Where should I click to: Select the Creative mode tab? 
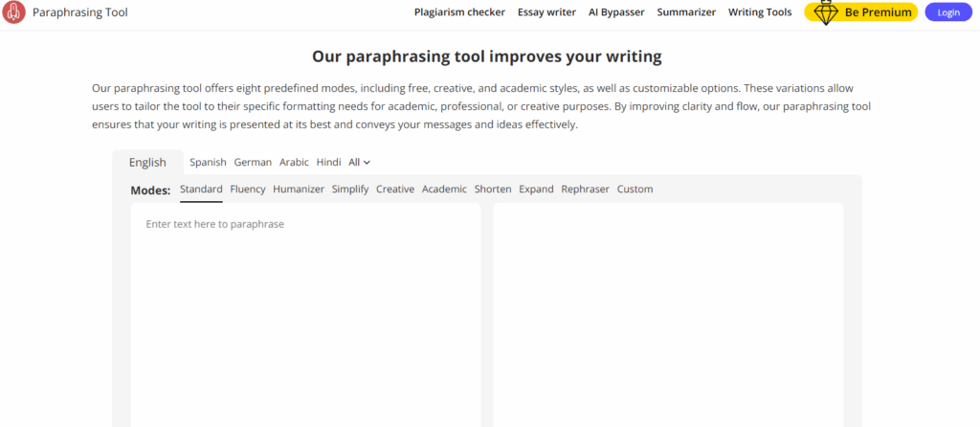click(395, 189)
